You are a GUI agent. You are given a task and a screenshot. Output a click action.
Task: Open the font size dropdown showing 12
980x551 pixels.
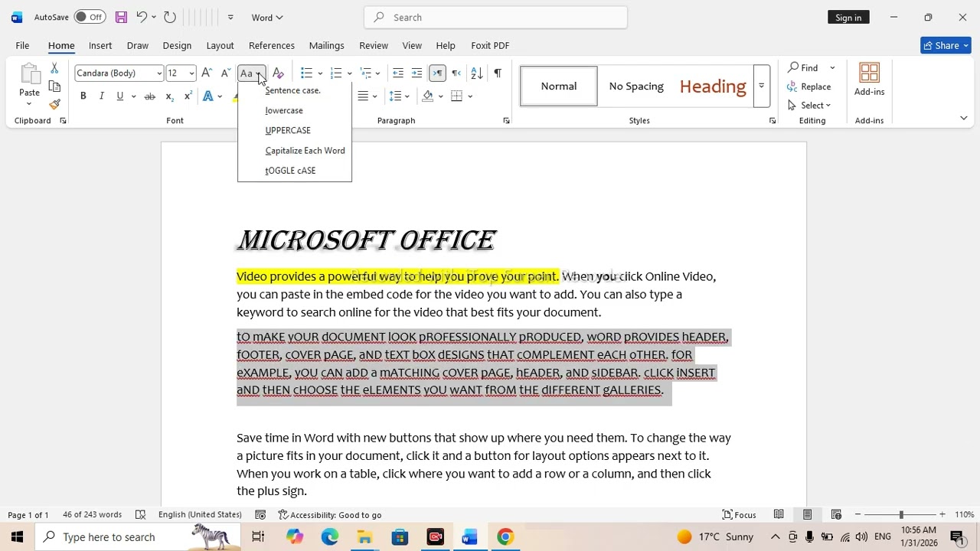(191, 73)
